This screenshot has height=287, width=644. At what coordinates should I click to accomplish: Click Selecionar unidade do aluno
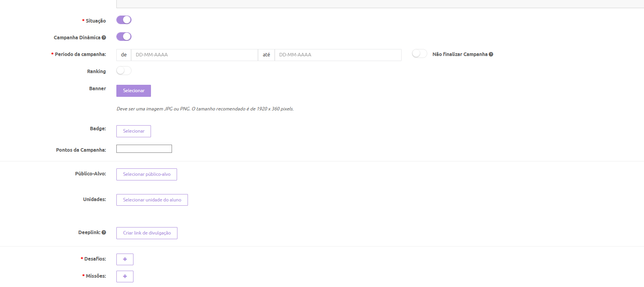tap(152, 200)
